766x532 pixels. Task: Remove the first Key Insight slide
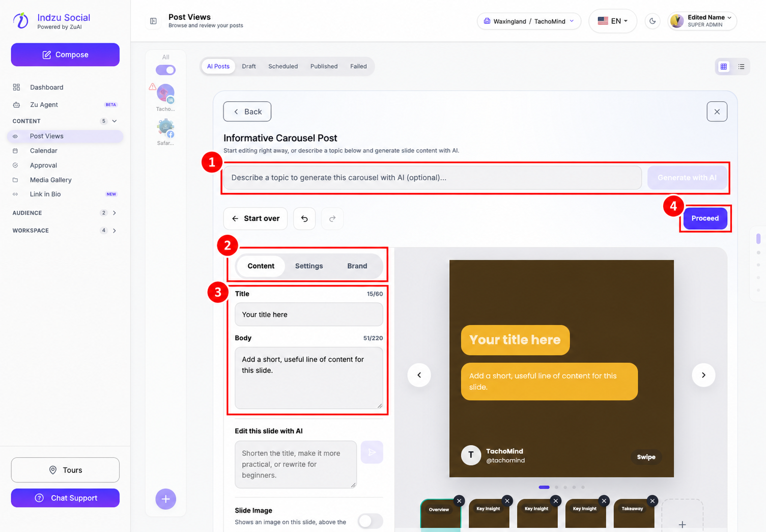tap(507, 501)
